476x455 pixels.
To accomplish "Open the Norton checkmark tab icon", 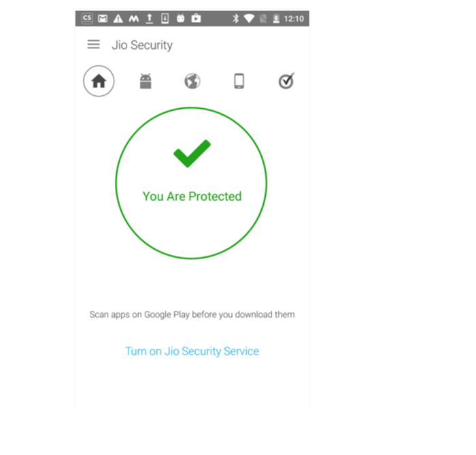I will point(286,81).
